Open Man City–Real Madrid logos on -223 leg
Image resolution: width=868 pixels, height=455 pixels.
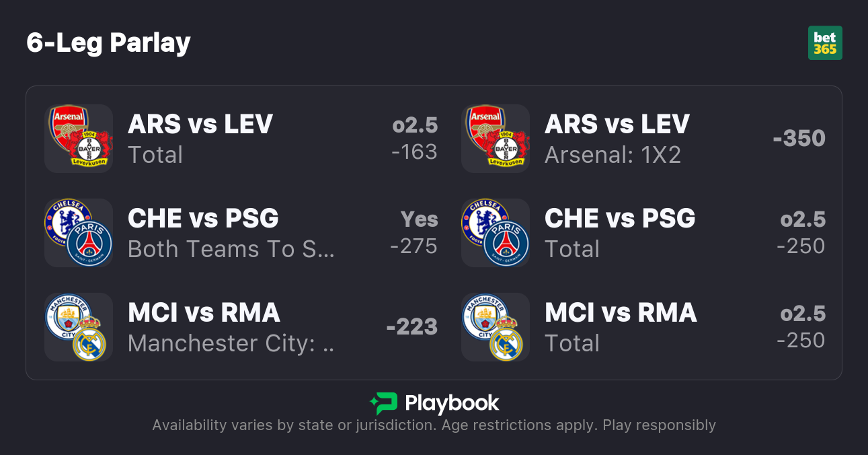coord(79,327)
